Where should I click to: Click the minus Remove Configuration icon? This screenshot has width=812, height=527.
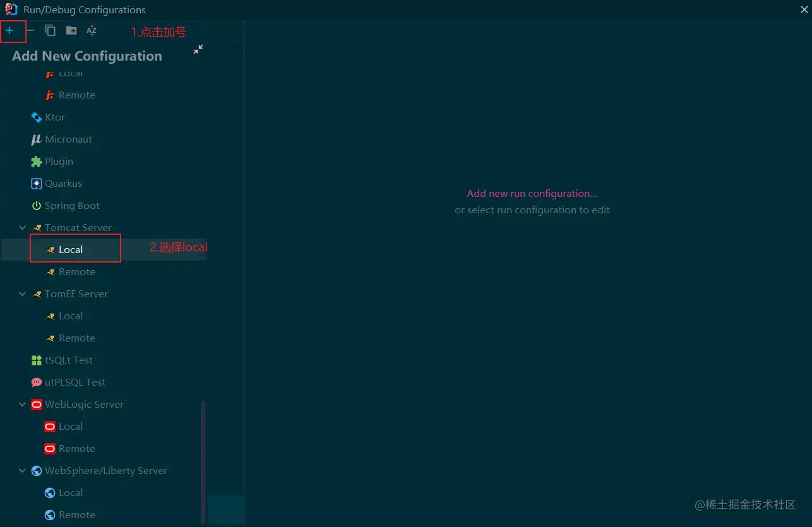click(30, 30)
